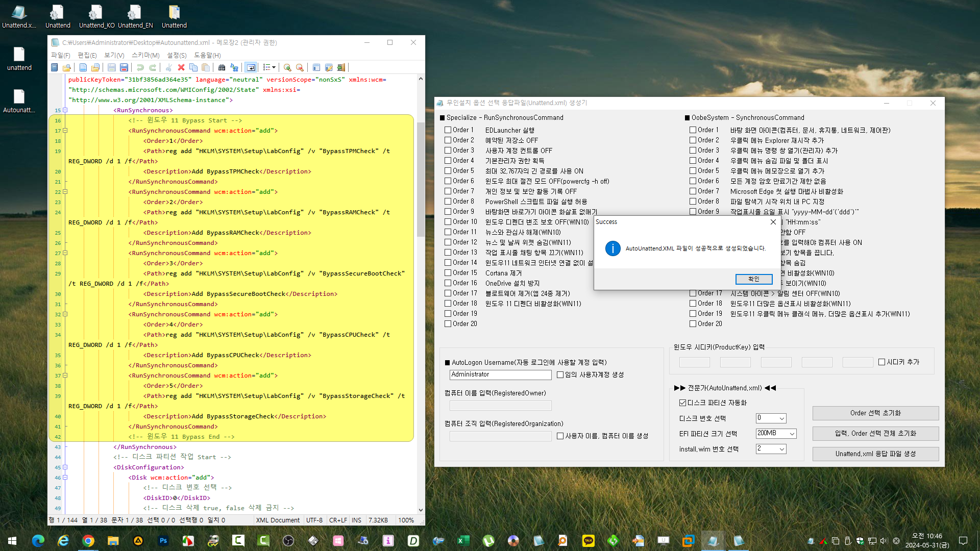Click the Zoom in magnifier icon
The image size is (980, 551).
pyautogui.click(x=287, y=67)
